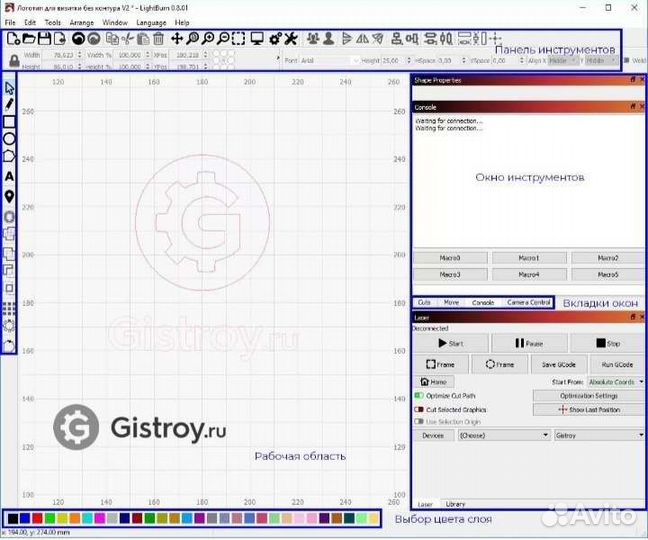Open the Arrange menu
The width and height of the screenshot is (648, 540).
point(81,21)
